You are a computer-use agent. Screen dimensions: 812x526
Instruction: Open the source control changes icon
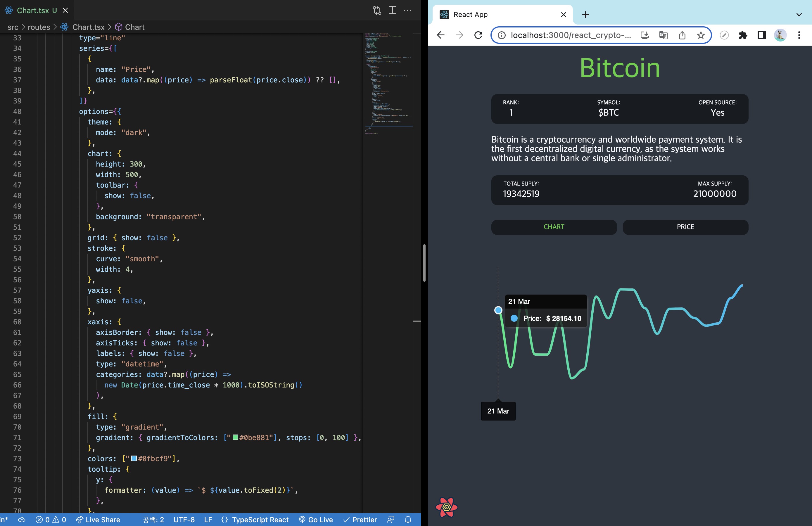(x=377, y=10)
